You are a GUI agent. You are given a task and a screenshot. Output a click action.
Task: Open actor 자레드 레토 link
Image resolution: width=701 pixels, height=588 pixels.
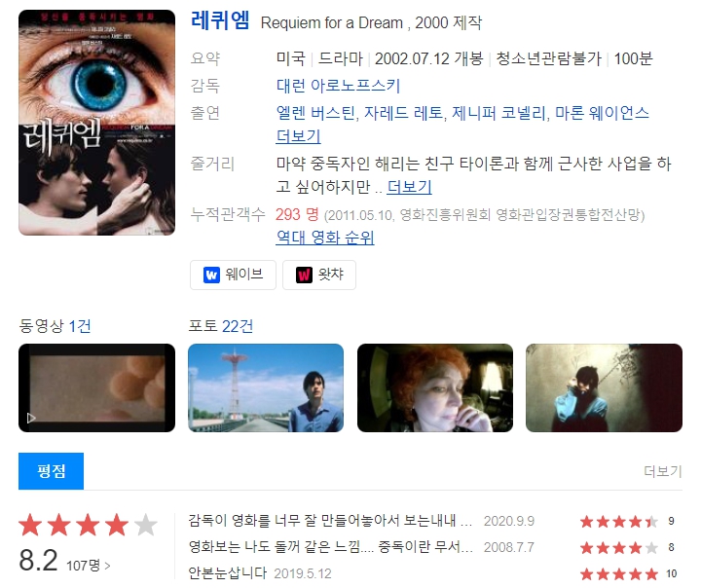(x=403, y=113)
